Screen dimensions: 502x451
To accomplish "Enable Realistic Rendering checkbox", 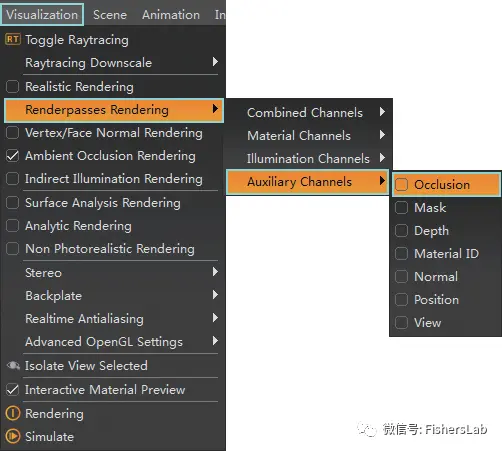I will [x=13, y=87].
